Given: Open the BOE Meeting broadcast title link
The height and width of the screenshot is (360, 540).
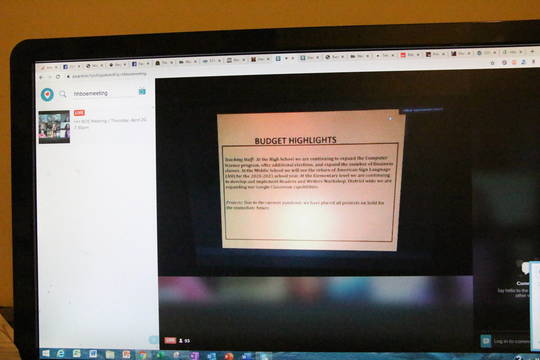Looking at the screenshot, I should 110,123.
